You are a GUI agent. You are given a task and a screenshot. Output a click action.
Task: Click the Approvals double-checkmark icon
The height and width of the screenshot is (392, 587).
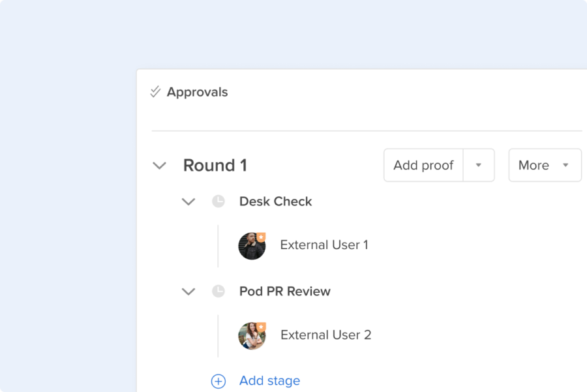(x=155, y=91)
